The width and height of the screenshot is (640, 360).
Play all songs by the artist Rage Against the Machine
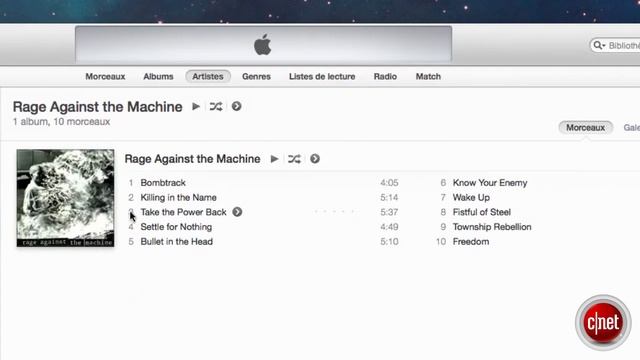click(196, 107)
